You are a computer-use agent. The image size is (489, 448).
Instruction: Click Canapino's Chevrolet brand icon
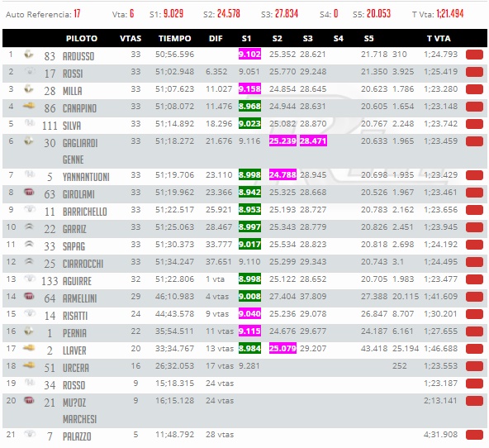click(29, 107)
